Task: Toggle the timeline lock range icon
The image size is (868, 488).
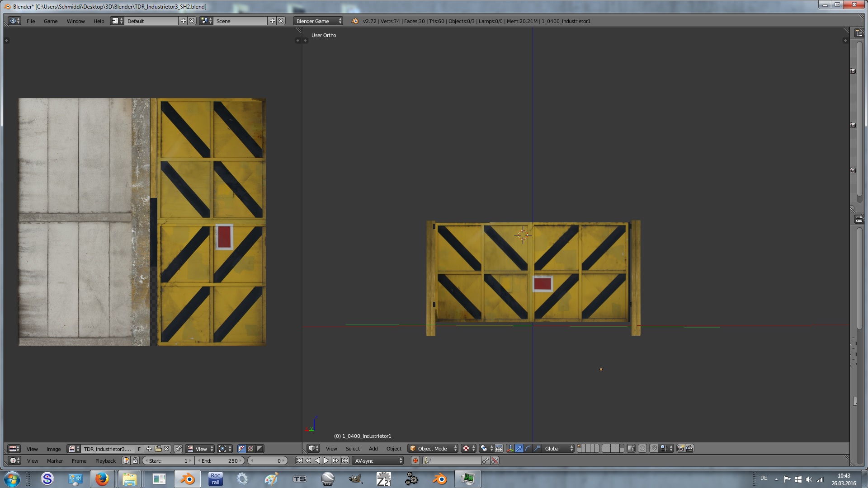Action: coord(135,460)
